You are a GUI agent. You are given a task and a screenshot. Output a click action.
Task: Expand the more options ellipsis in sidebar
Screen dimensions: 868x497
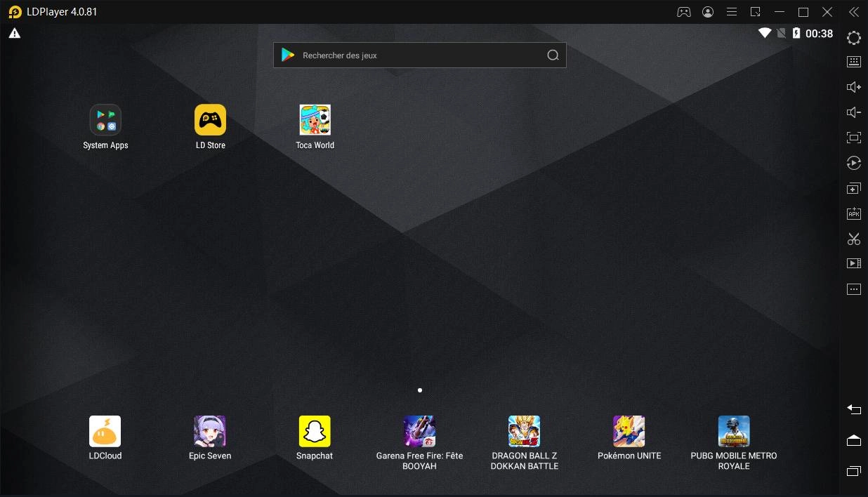pos(854,289)
